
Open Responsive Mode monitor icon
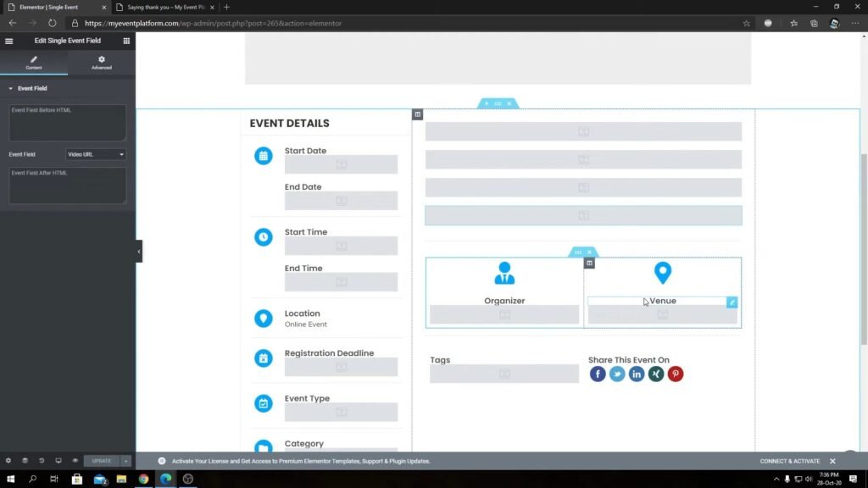(58, 461)
